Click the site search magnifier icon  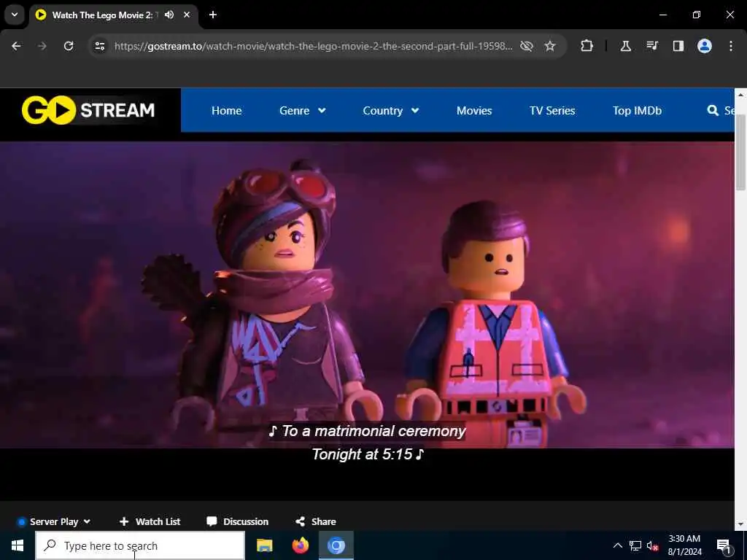pos(713,111)
